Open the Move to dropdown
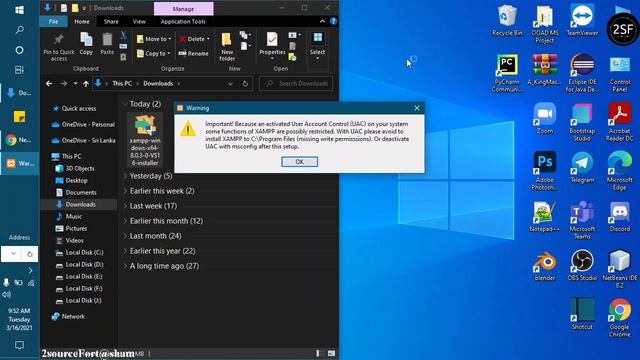Viewport: 640px width, 360px height. click(154, 39)
